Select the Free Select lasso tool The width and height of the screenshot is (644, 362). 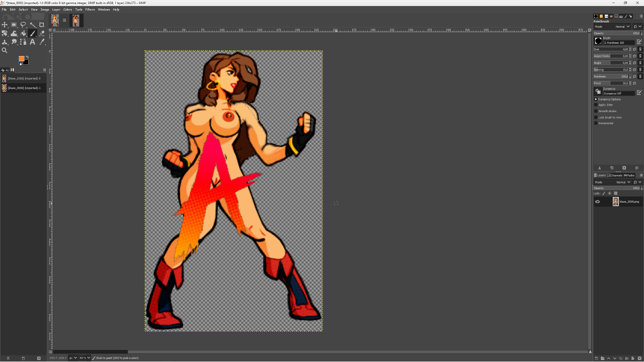(23, 25)
